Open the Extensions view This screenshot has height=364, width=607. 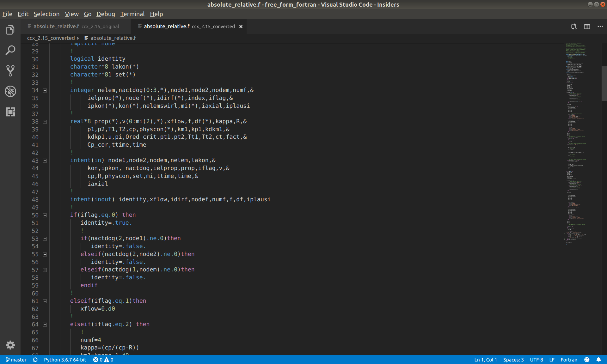pyautogui.click(x=10, y=112)
